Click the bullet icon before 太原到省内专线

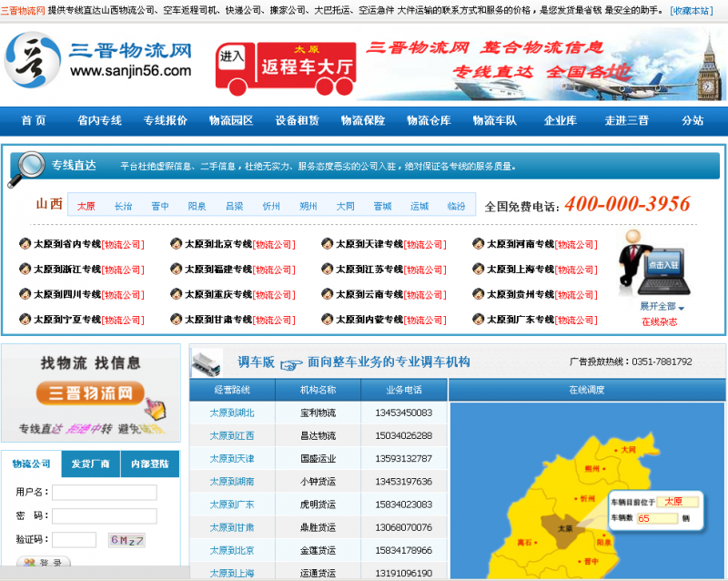25,244
